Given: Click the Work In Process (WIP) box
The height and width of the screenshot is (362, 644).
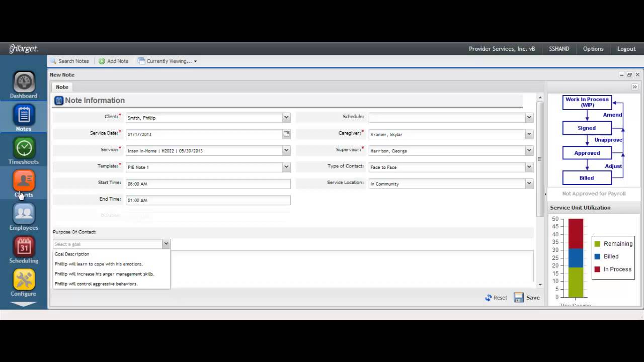Looking at the screenshot, I should click(587, 103).
